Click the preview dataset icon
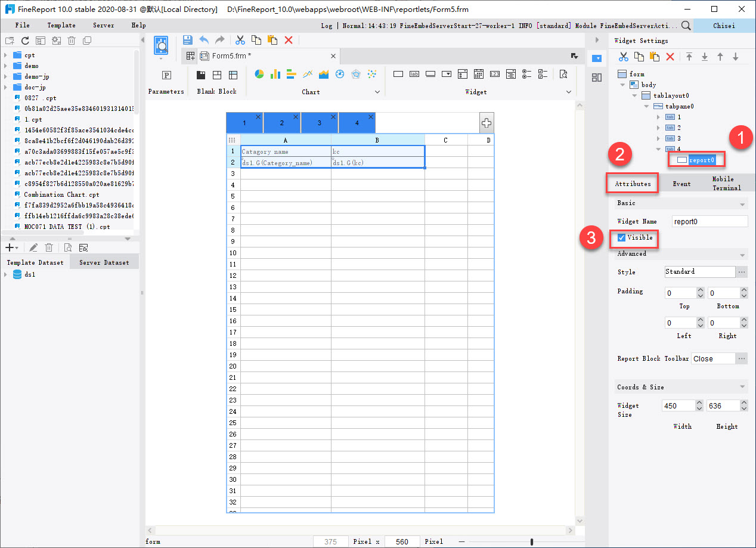Image resolution: width=756 pixels, height=548 pixels. [x=68, y=247]
